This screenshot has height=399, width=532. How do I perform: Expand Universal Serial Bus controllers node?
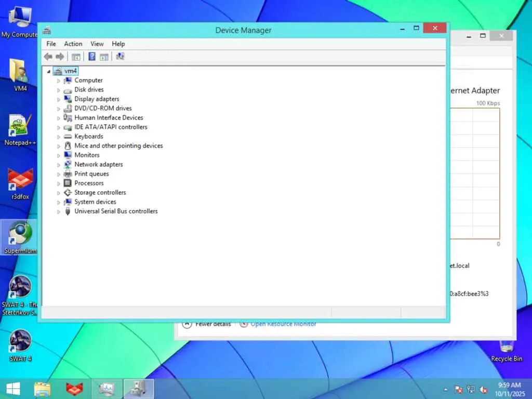click(x=58, y=212)
